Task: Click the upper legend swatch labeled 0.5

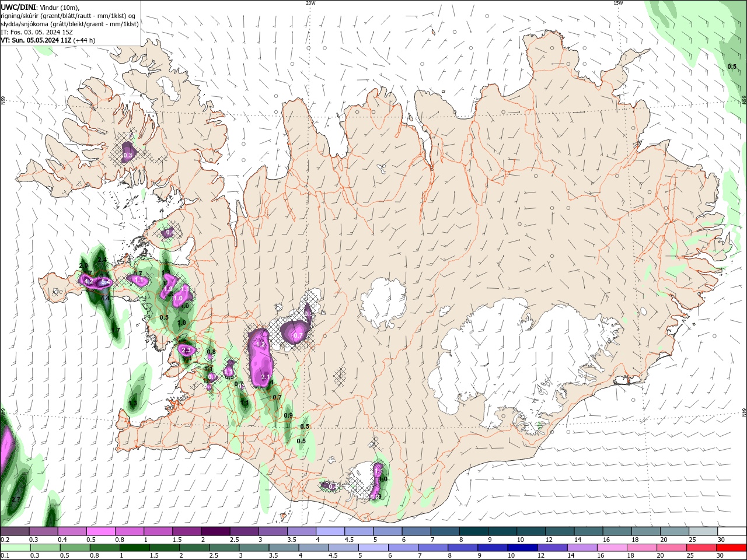Action: tap(100, 531)
